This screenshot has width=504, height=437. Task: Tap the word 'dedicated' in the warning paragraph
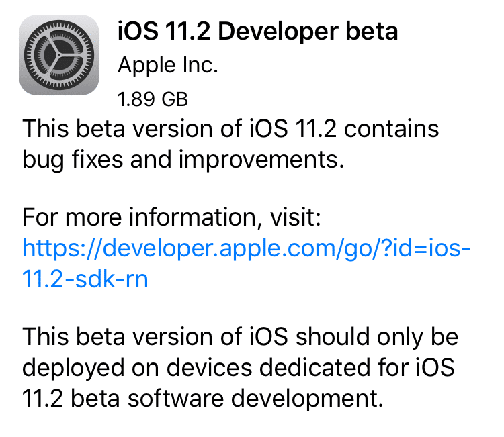(315, 367)
